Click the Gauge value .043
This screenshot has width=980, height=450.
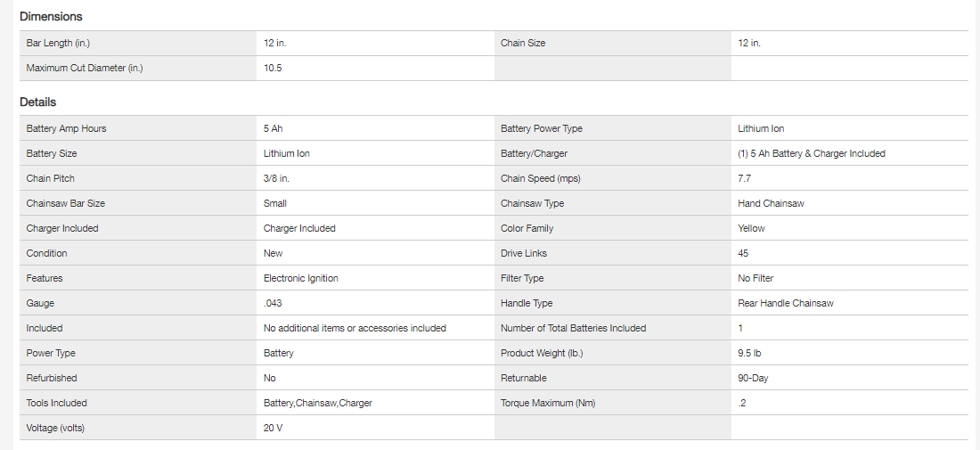point(273,303)
